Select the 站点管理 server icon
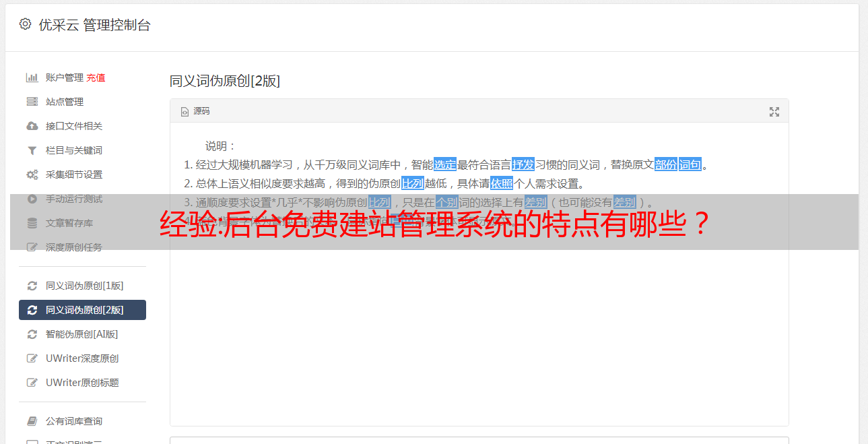The image size is (868, 444). 32,102
